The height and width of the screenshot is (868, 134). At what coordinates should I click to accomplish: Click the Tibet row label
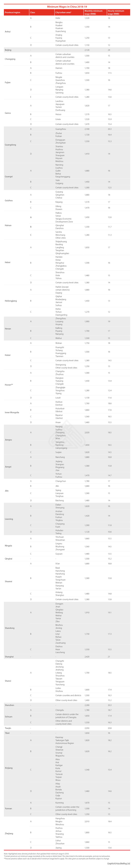point(7,733)
